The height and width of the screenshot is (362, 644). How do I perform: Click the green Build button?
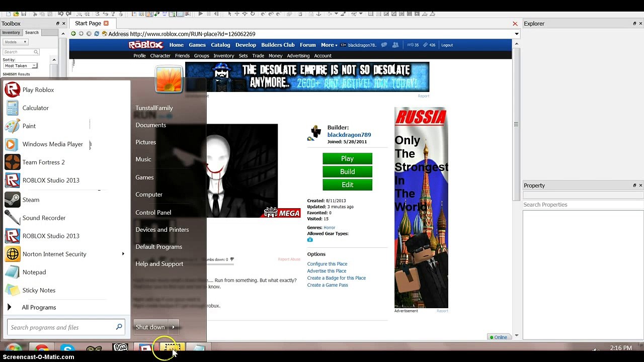347,171
